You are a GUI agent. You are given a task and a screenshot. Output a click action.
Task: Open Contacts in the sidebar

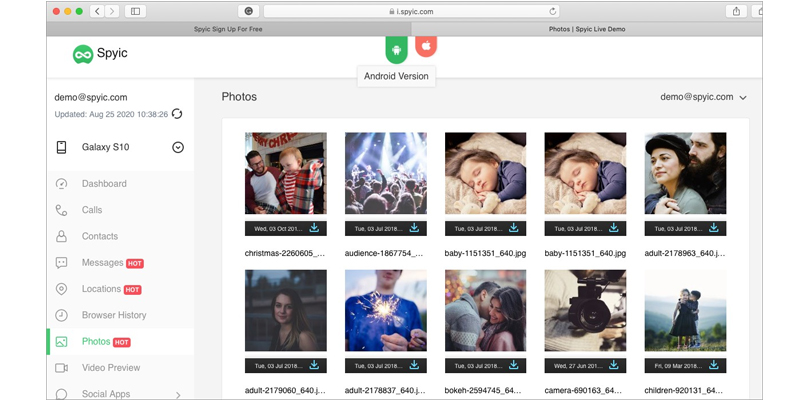click(100, 236)
